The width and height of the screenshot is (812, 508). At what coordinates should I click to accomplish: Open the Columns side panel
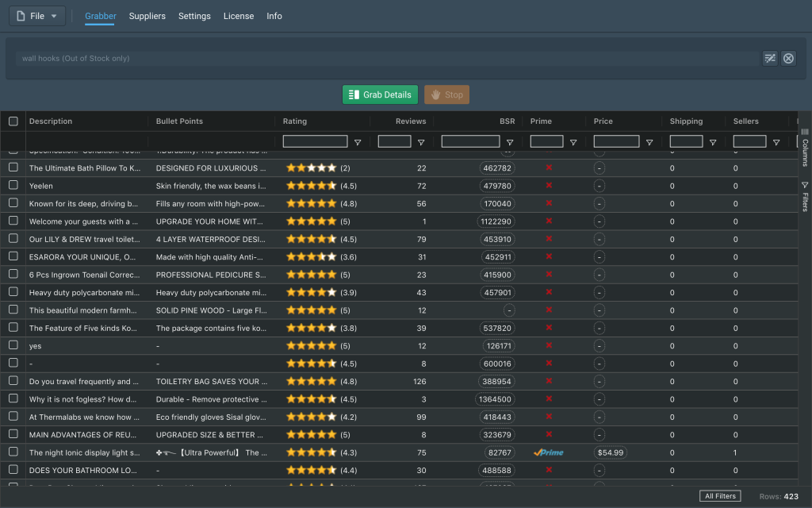tap(805, 147)
